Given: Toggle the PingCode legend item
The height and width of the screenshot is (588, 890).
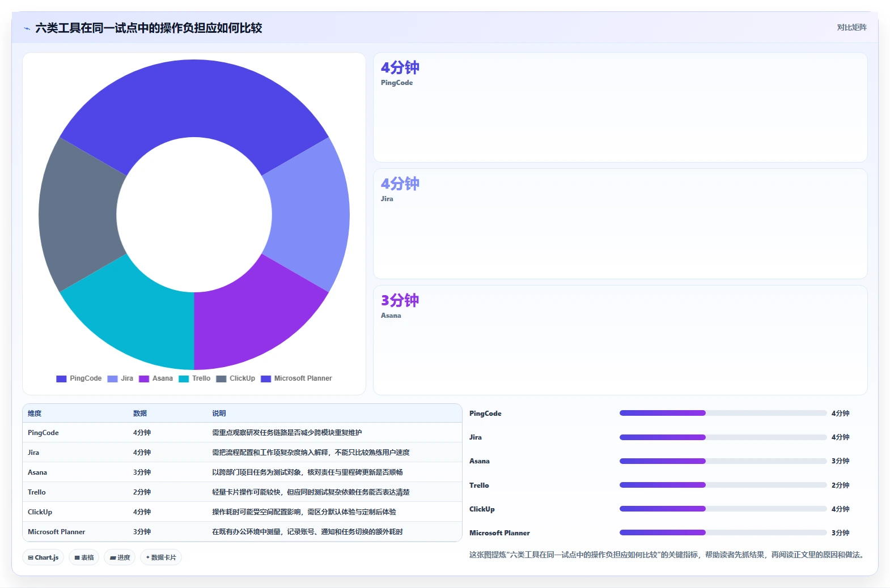Looking at the screenshot, I should [x=79, y=378].
